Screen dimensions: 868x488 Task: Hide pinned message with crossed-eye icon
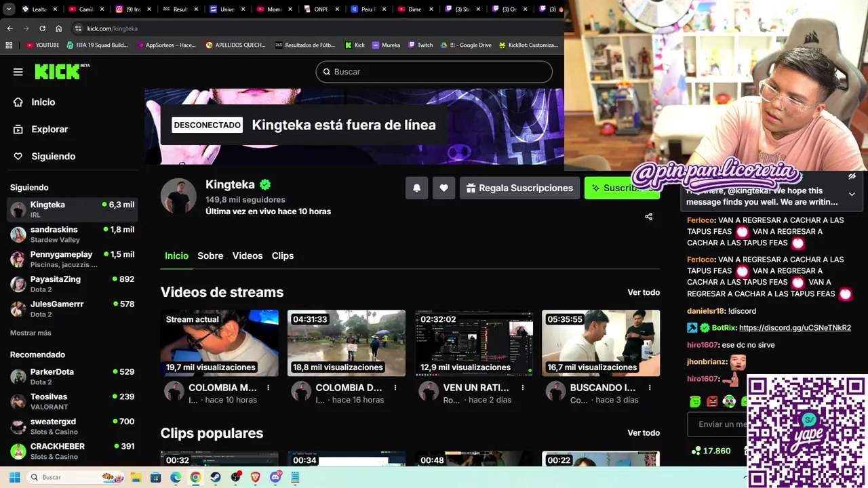[x=852, y=176]
